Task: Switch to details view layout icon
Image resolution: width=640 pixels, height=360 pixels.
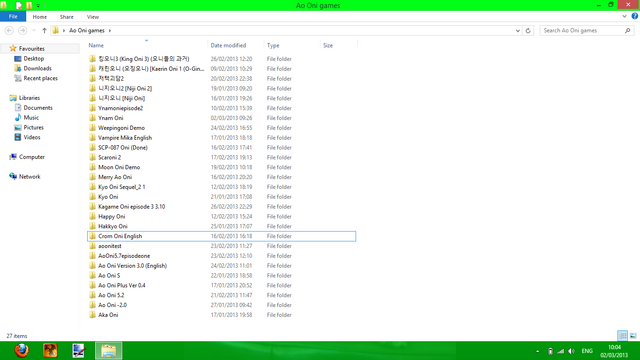Action: [622, 336]
